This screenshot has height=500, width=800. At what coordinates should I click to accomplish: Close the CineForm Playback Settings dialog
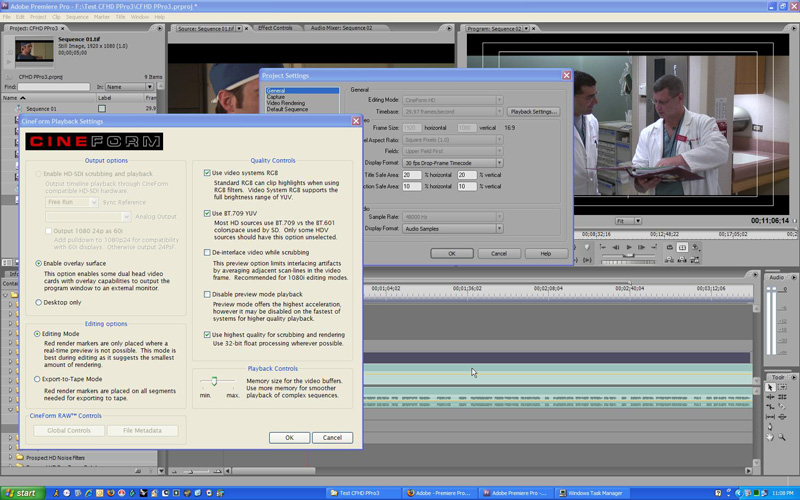(354, 121)
